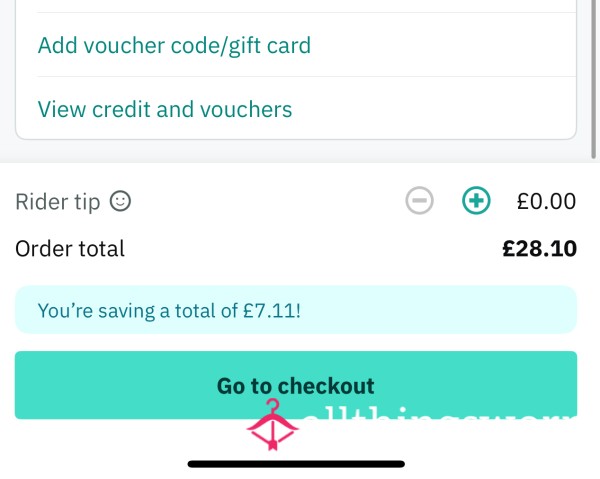Select the £0.00 rider tip amount
Image resolution: width=600 pixels, height=479 pixels.
[x=546, y=201]
